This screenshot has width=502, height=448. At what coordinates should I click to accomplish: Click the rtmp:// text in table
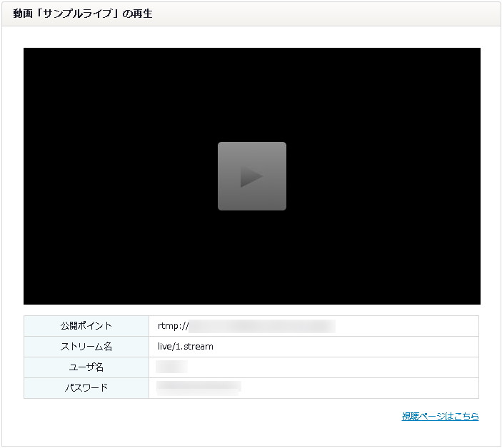click(172, 326)
